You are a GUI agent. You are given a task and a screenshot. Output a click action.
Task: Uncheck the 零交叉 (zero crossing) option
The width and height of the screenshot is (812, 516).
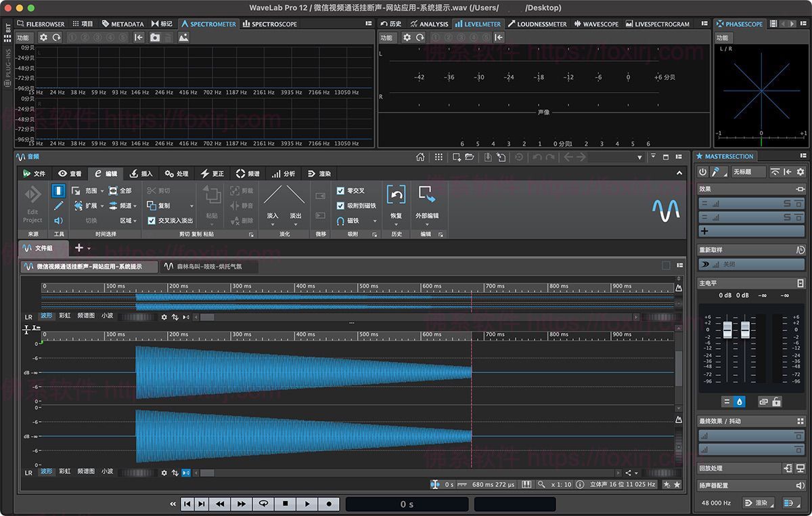[x=340, y=189]
